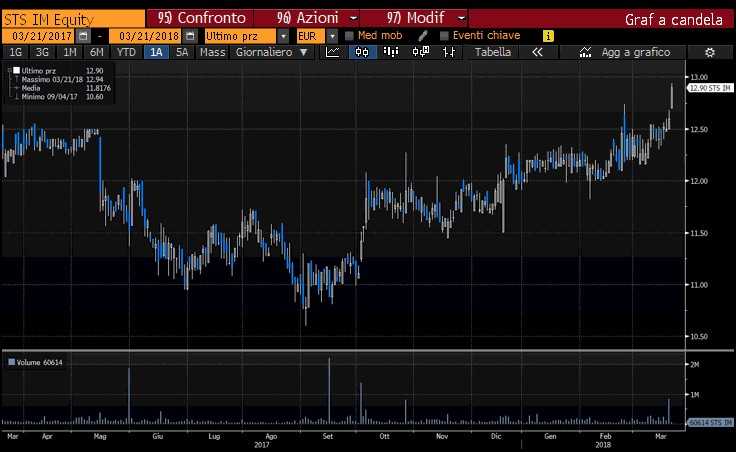This screenshot has height=452, width=736.
Task: Click the 60614 STS IM volume label
Action: pyautogui.click(x=710, y=422)
